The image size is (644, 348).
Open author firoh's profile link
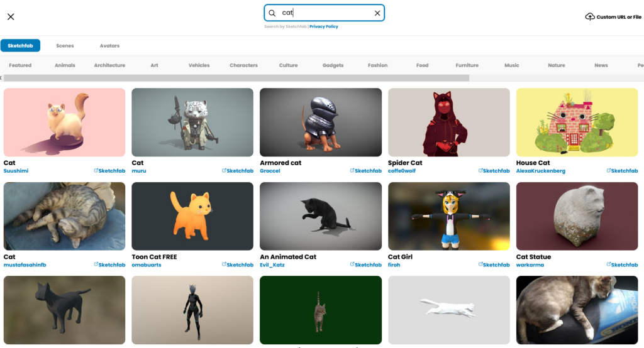(394, 265)
